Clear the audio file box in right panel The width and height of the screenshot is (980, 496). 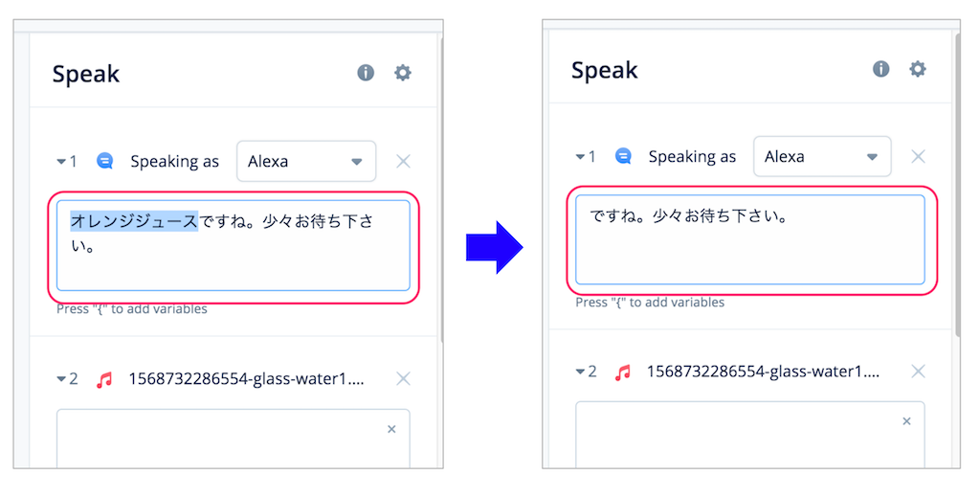click(906, 421)
